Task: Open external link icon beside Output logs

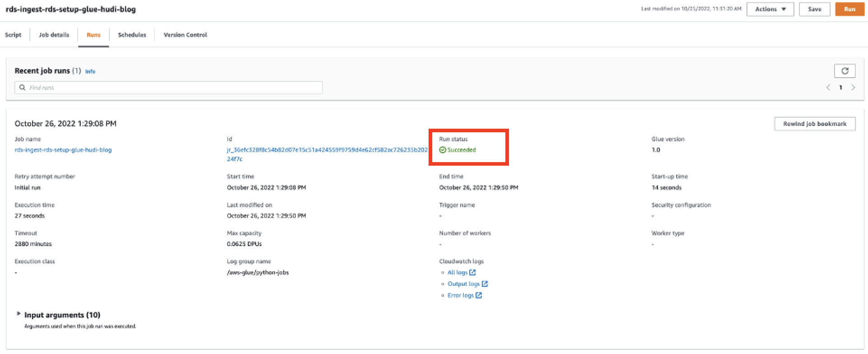Action: click(x=485, y=284)
